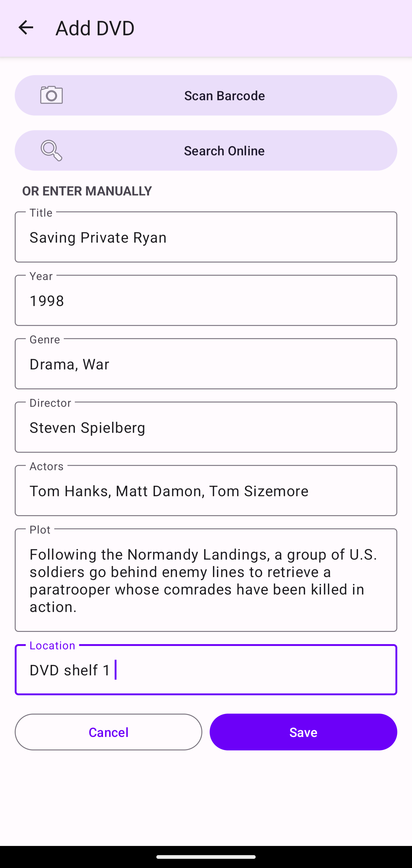The width and height of the screenshot is (412, 868).
Task: Click the Plot floating label
Action: (40, 530)
